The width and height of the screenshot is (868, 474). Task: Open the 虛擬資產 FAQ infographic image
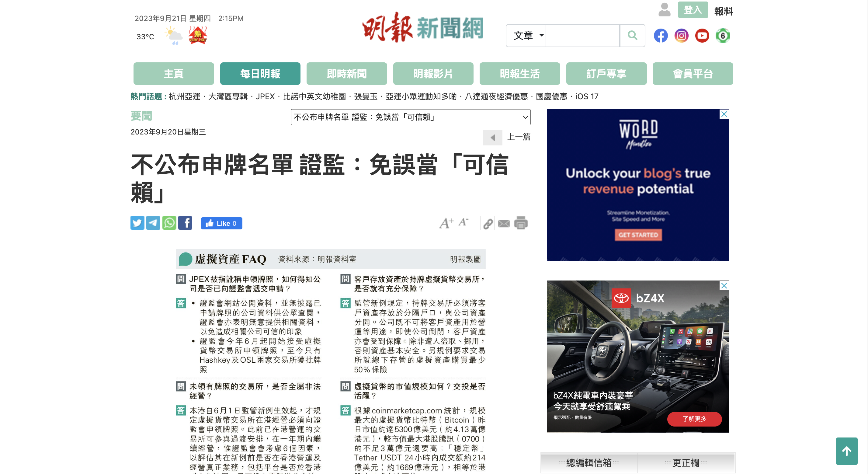[331, 361]
